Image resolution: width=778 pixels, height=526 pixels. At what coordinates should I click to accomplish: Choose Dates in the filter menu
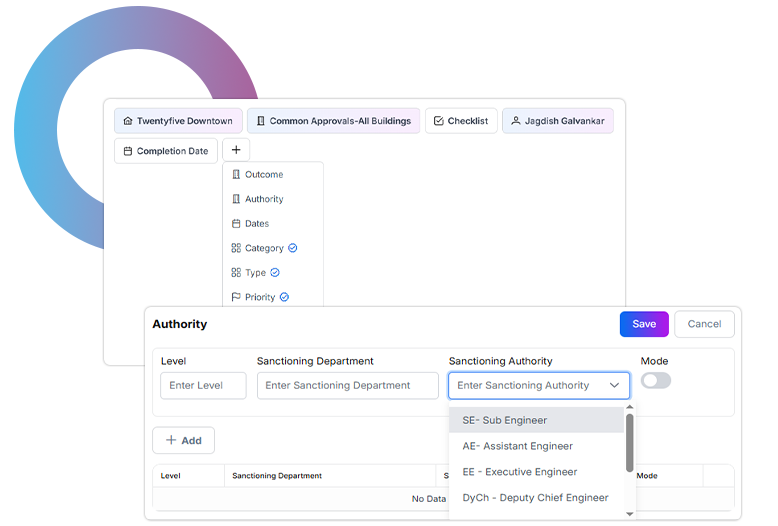pyautogui.click(x=257, y=223)
